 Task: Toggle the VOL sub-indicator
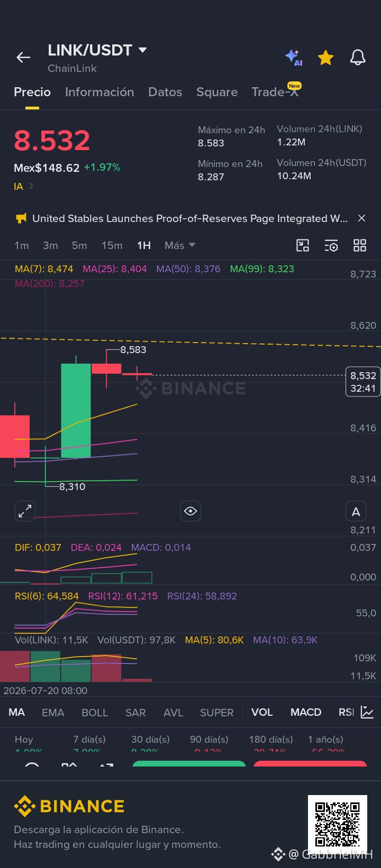pyautogui.click(x=262, y=713)
